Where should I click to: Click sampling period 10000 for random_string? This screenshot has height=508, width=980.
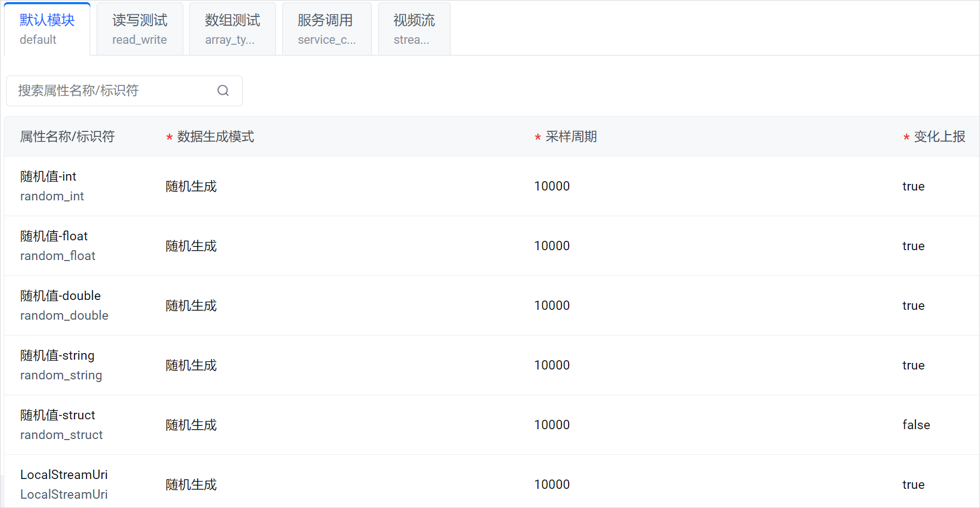pos(552,365)
